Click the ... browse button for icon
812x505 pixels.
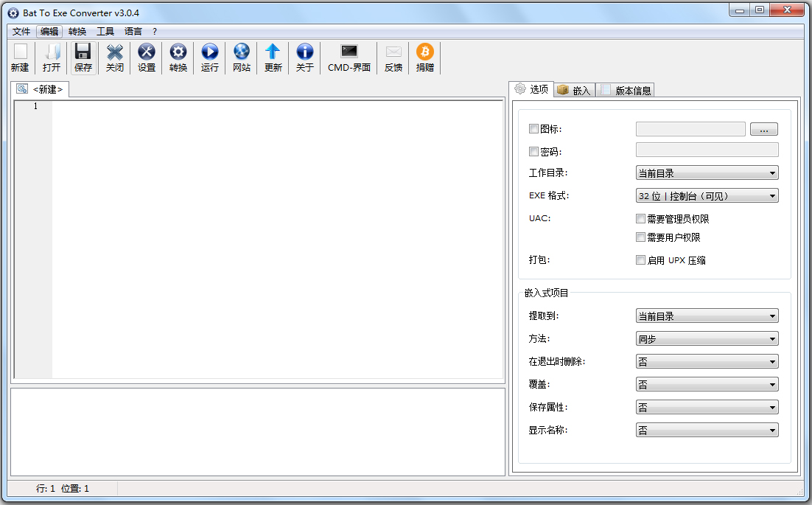[x=764, y=129]
